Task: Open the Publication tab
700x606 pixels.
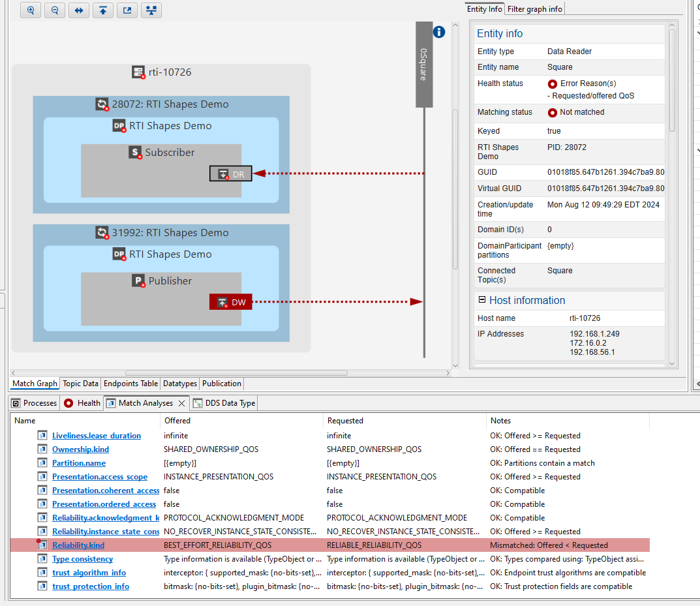Action: pyautogui.click(x=222, y=384)
